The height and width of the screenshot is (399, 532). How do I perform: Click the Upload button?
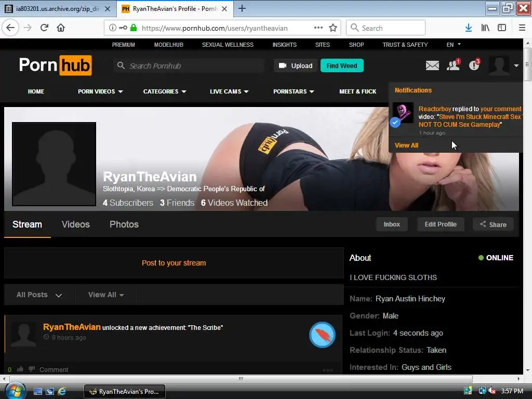click(295, 65)
